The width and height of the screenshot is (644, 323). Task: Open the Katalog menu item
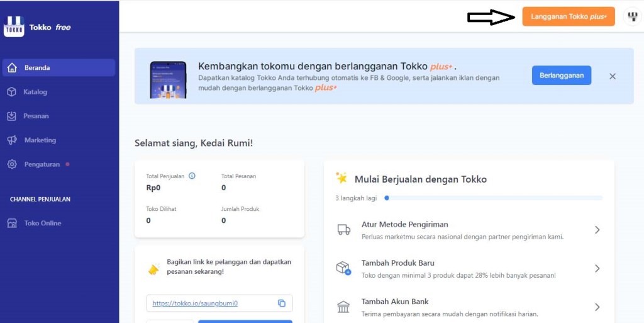pyautogui.click(x=35, y=92)
